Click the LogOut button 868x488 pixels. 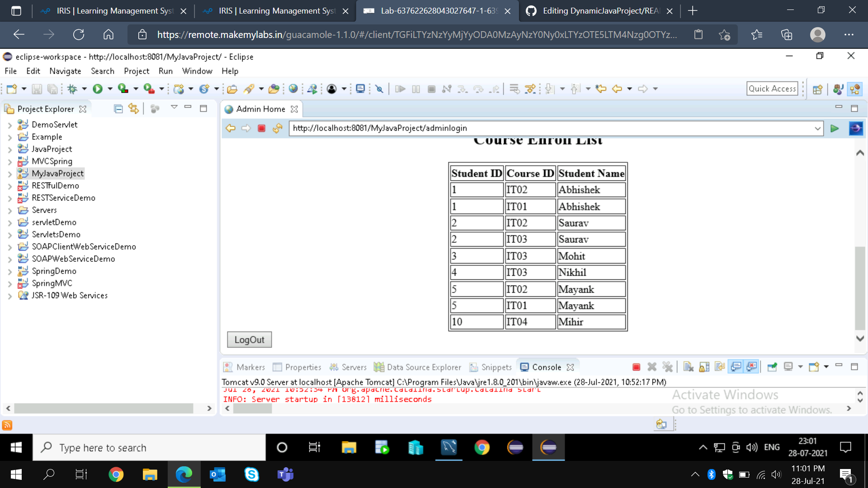[x=250, y=340]
